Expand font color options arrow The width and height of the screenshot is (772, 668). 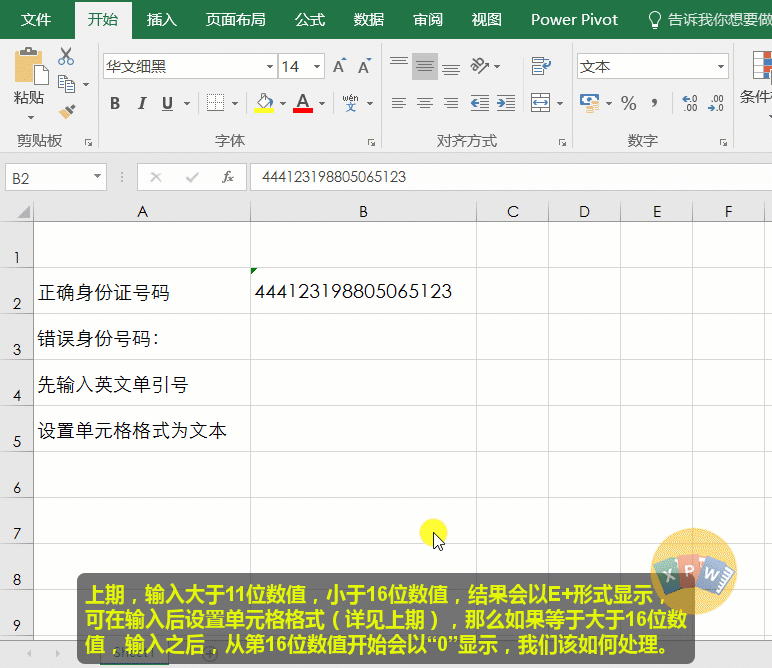pos(322,104)
